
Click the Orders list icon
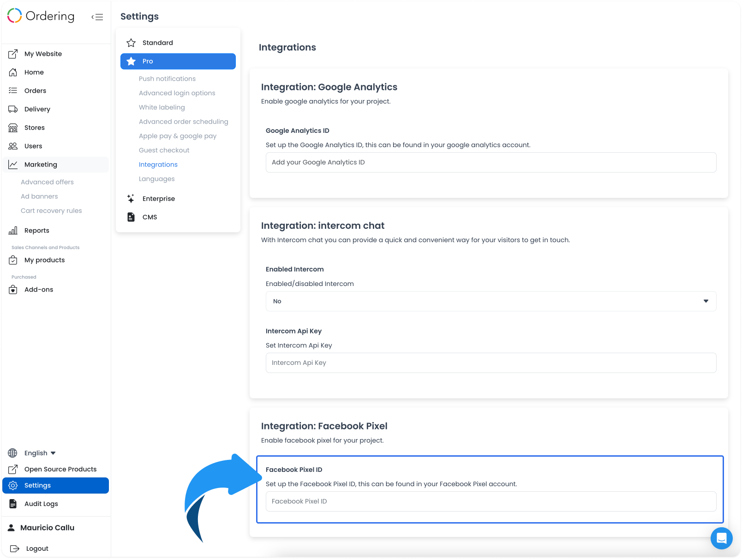click(13, 91)
